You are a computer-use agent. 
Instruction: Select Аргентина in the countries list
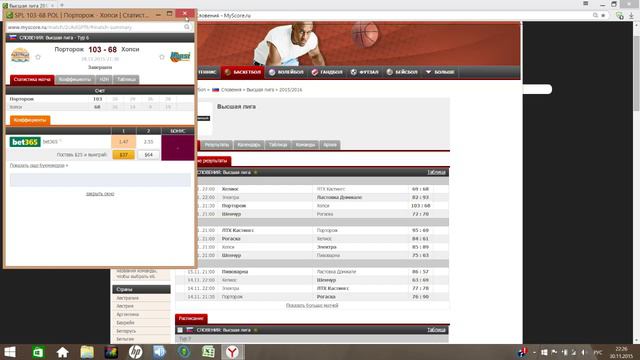(127, 314)
